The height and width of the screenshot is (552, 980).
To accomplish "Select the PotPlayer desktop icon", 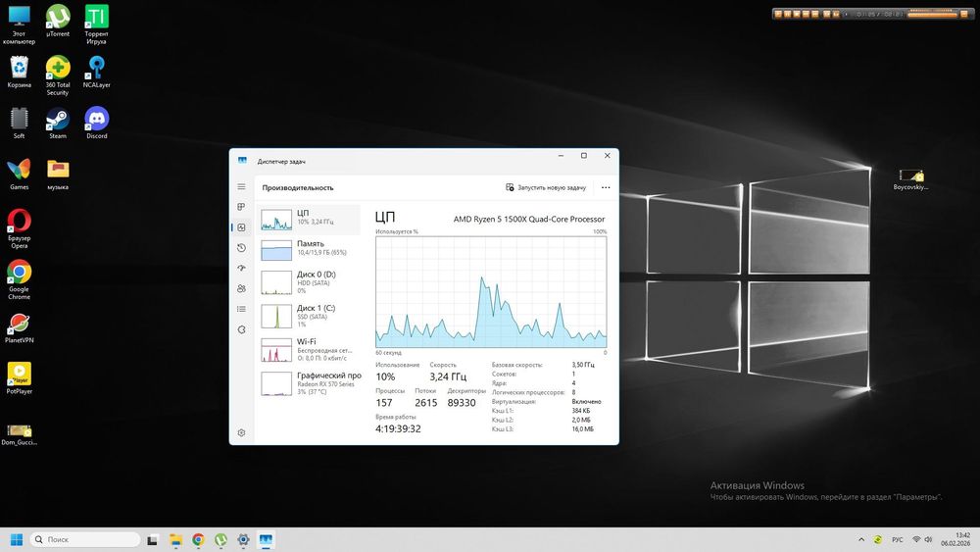I will coord(19,378).
